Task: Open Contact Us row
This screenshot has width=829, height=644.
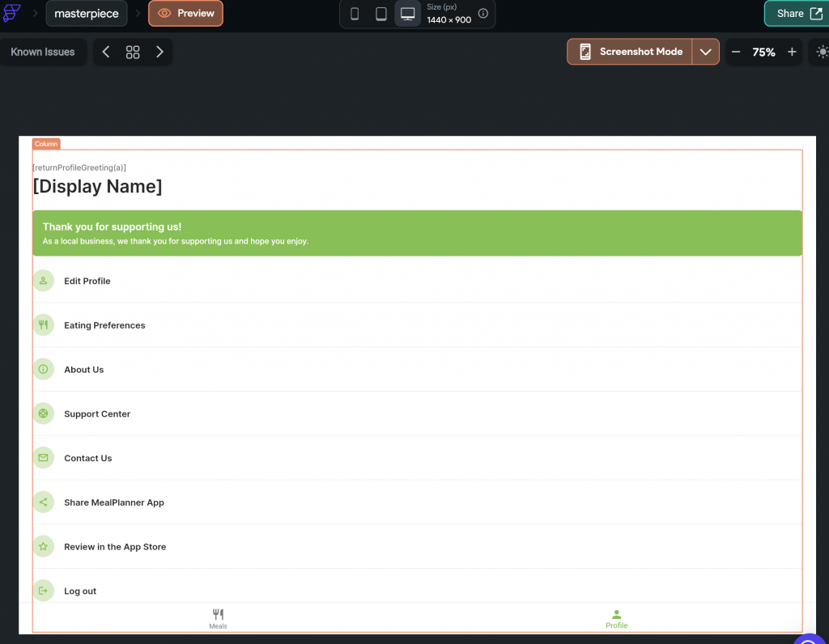Action: [417, 458]
